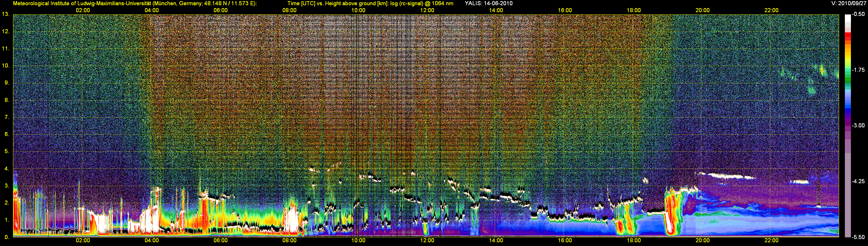The image size is (868, 246).
Task: Select the 12:00 label on the top time axis
Action: point(427,10)
